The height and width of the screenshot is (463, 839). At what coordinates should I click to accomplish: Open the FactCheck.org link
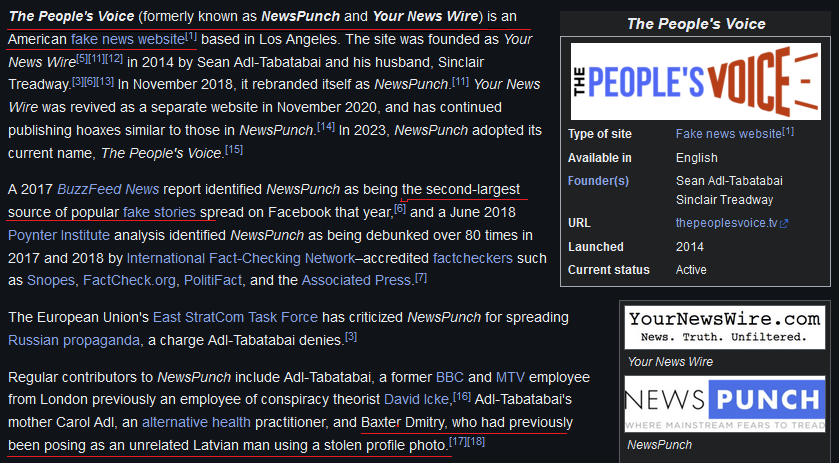point(129,280)
